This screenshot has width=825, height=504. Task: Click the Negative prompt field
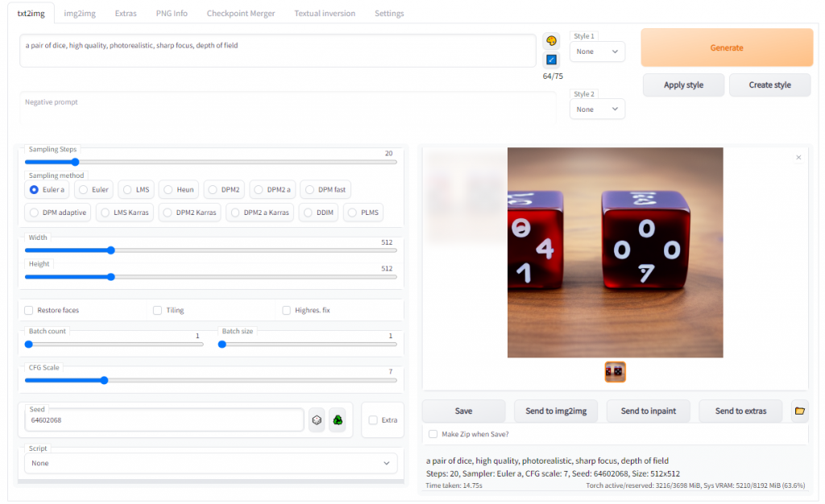click(x=288, y=108)
